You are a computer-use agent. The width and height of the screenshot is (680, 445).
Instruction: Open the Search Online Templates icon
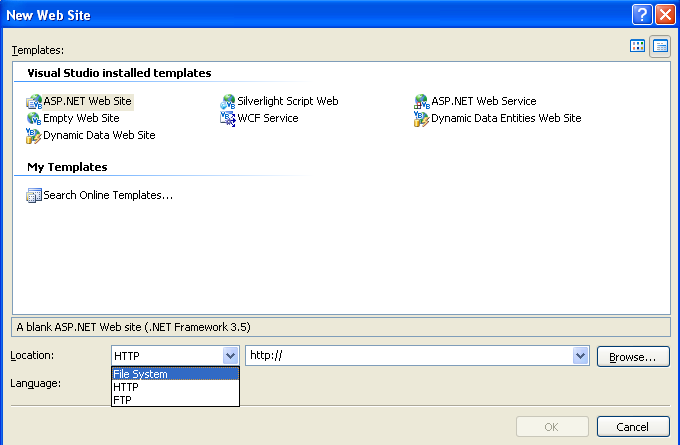(34, 196)
